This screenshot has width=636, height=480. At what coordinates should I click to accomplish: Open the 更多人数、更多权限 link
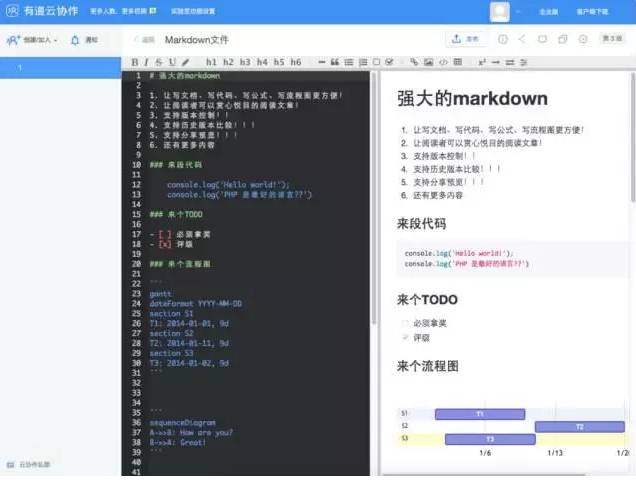click(x=123, y=11)
